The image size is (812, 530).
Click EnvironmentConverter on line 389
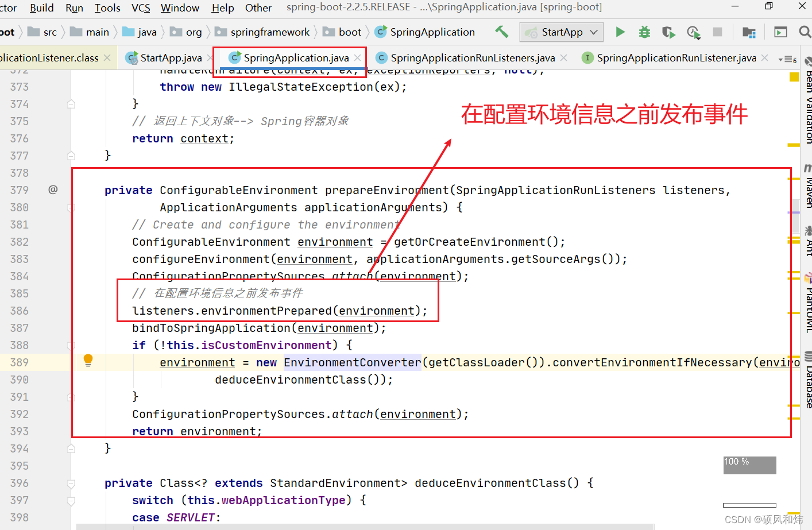353,362
